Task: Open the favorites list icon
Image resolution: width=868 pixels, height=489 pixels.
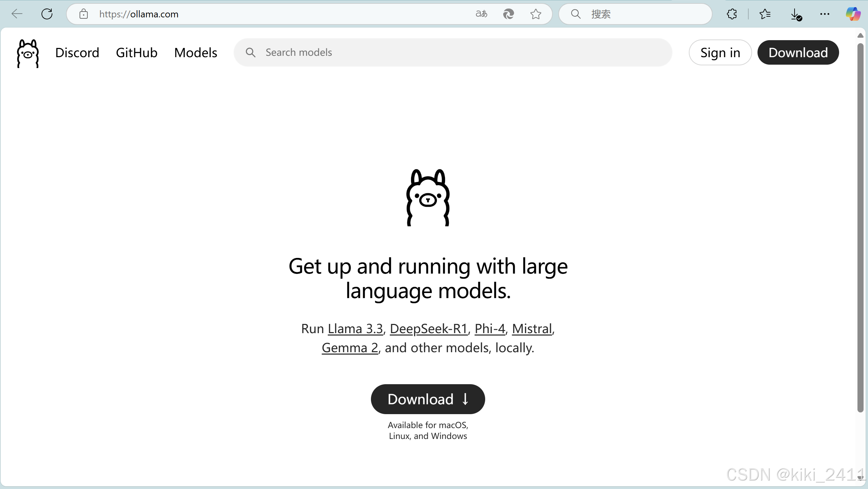Action: point(765,14)
